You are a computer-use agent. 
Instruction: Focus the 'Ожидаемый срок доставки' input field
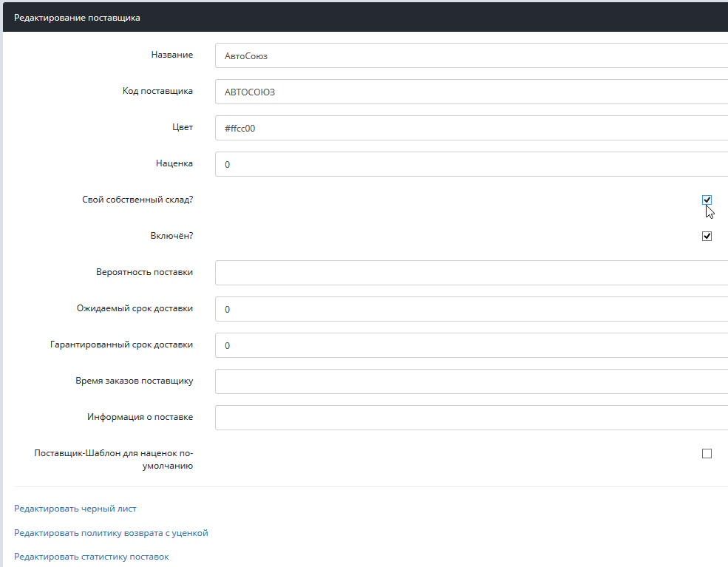[471, 309]
